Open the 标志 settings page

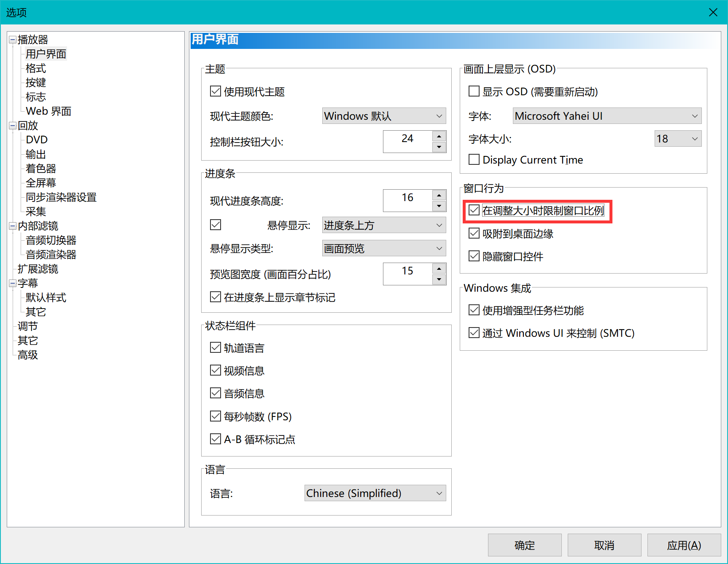point(36,97)
